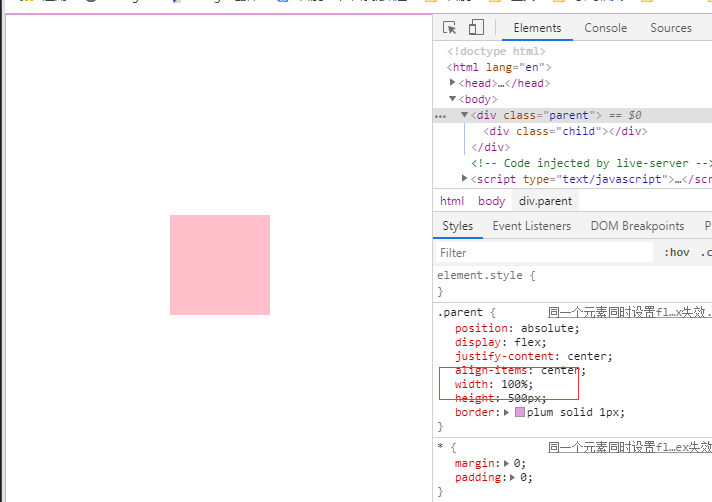The image size is (712, 502).
Task: Toggle the :hov element state button
Action: (x=677, y=252)
